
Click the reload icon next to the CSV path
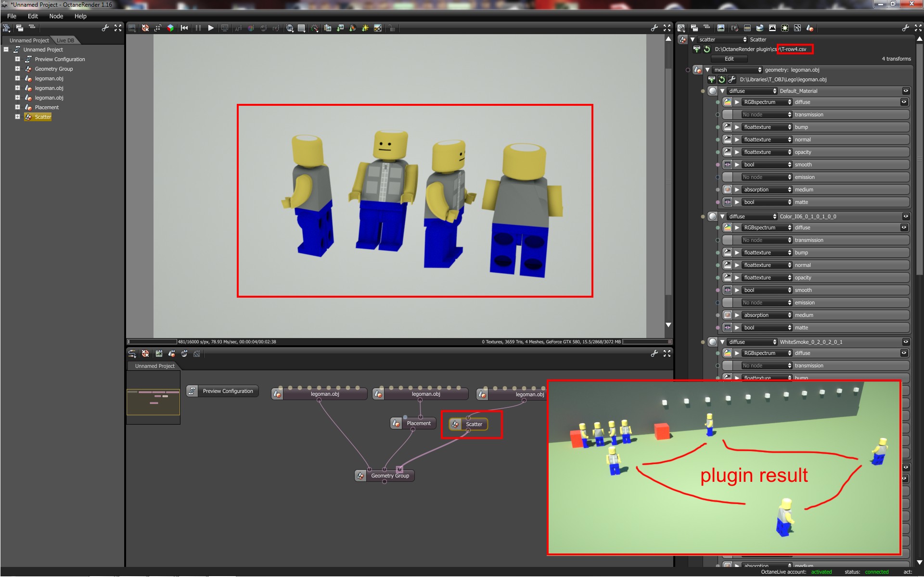click(x=707, y=49)
